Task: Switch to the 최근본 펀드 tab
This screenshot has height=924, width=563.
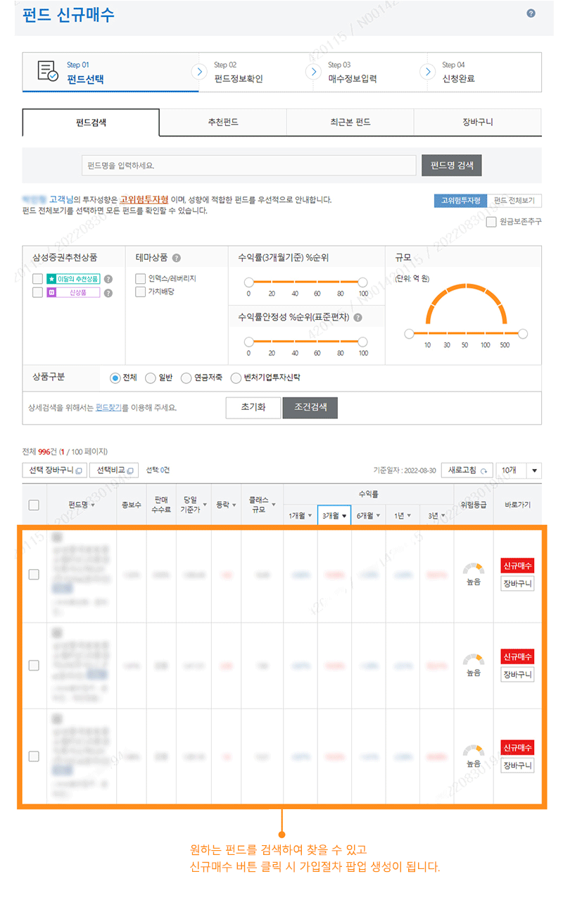Action: click(x=350, y=122)
